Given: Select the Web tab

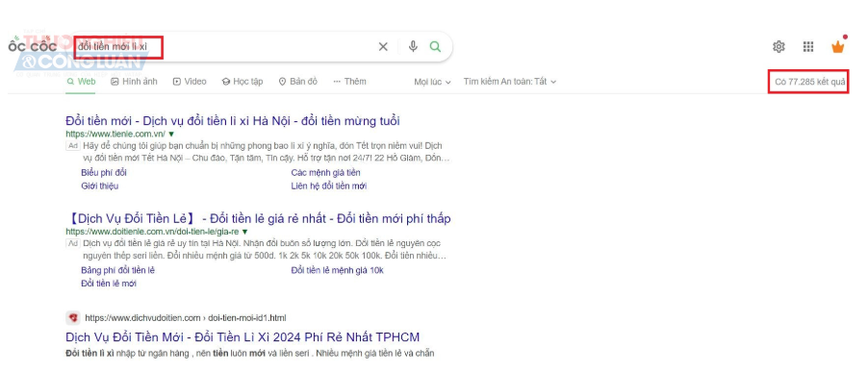Looking at the screenshot, I should [81, 82].
